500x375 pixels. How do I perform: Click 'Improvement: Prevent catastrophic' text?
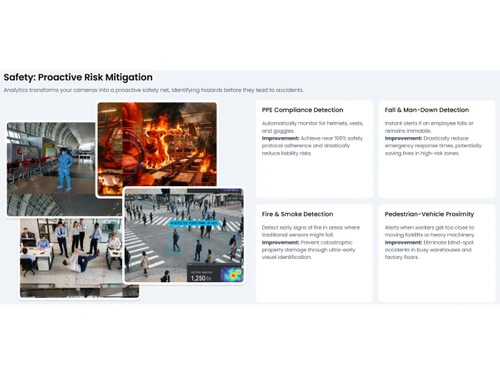coord(307,242)
